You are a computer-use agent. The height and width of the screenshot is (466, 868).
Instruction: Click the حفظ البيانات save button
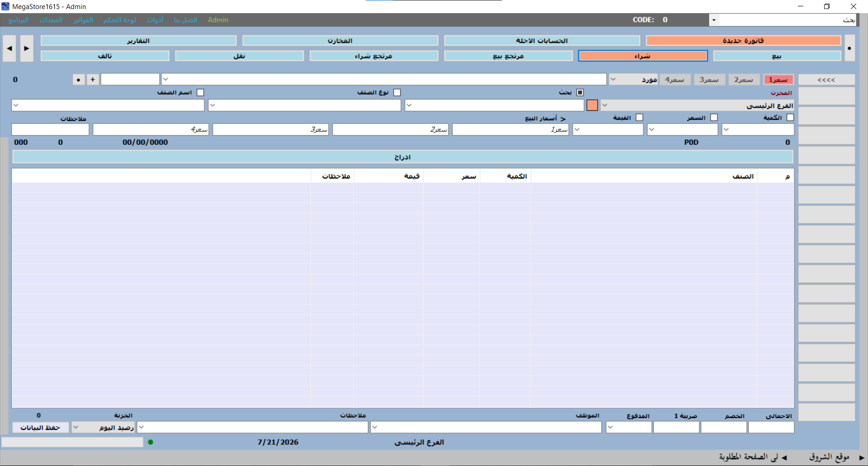tap(40, 427)
